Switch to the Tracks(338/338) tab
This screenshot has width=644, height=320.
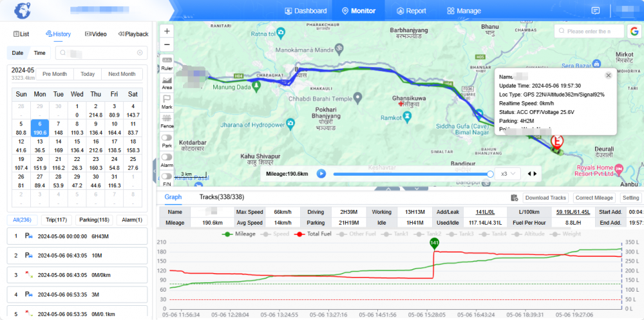click(221, 197)
